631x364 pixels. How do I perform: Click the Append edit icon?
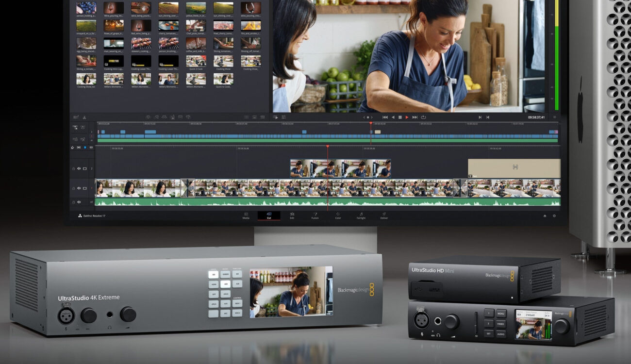point(156,117)
